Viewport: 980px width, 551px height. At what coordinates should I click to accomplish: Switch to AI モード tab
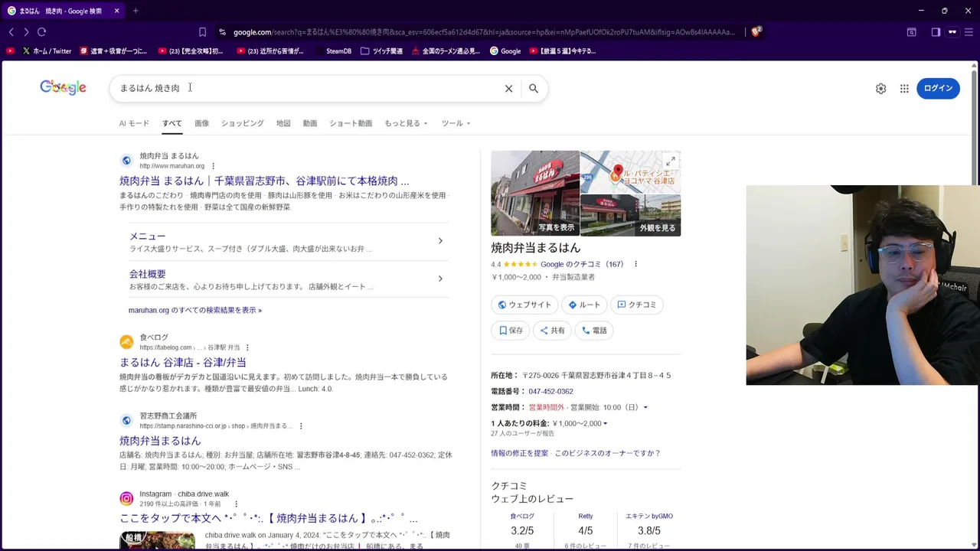tap(134, 123)
